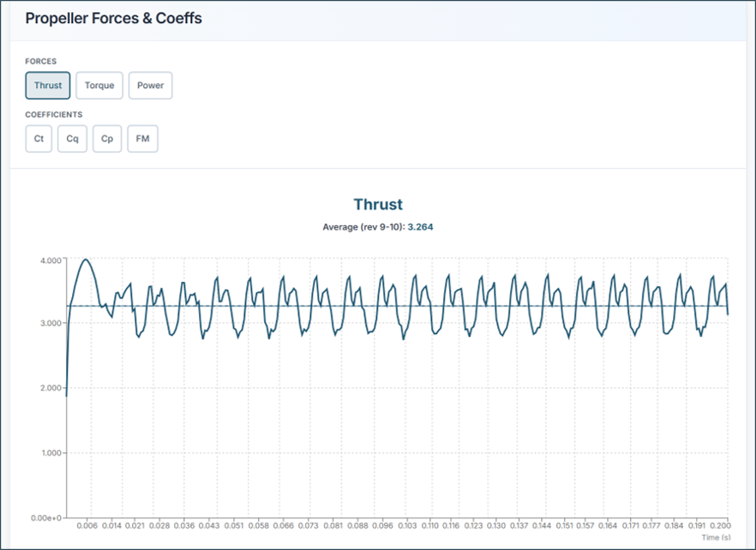Display the Ct coefficient chart
Image resolution: width=756 pixels, height=550 pixels.
pos(39,139)
